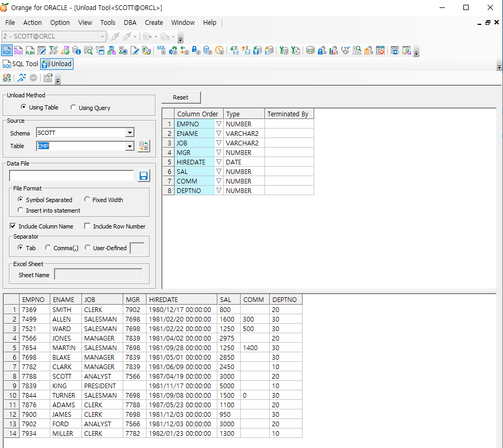The width and height of the screenshot is (503, 448).
Task: Open the Export tool icon marked E
Action: pos(234,50)
